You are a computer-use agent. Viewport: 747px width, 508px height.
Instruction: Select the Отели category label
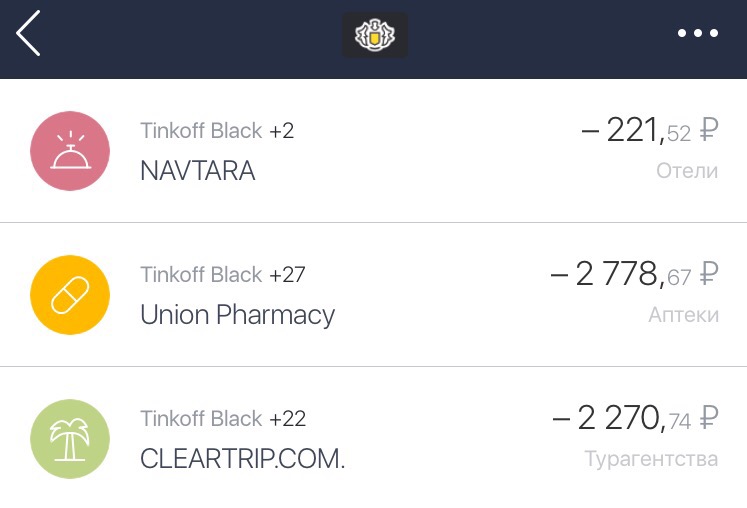coord(687,171)
